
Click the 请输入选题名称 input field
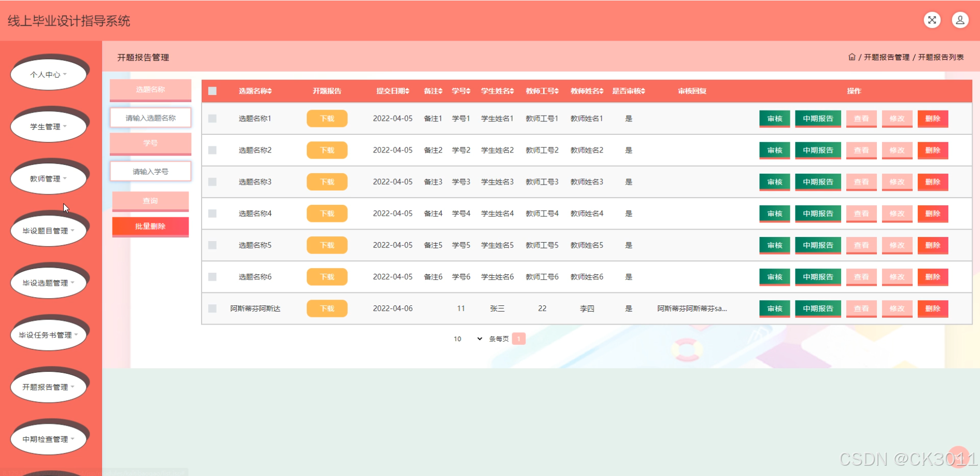click(150, 118)
